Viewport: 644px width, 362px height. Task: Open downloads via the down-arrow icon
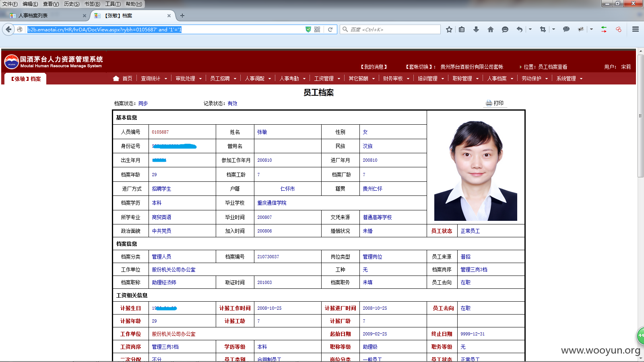[x=476, y=29]
